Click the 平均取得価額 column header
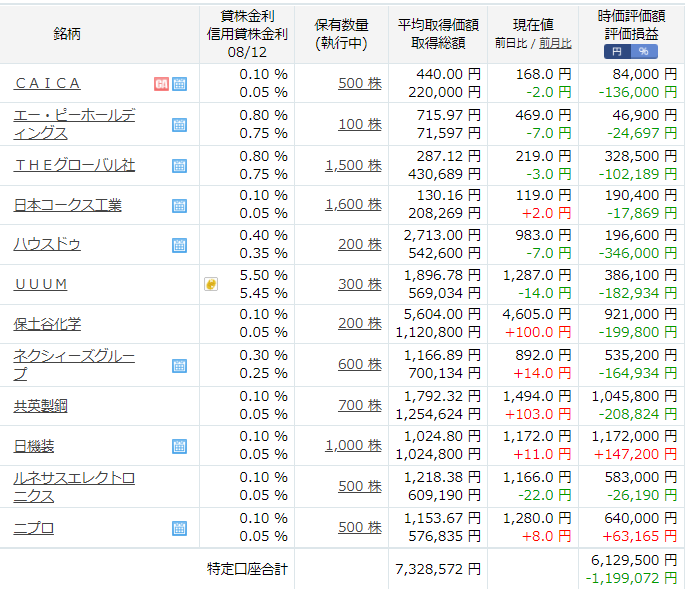 pyautogui.click(x=438, y=25)
